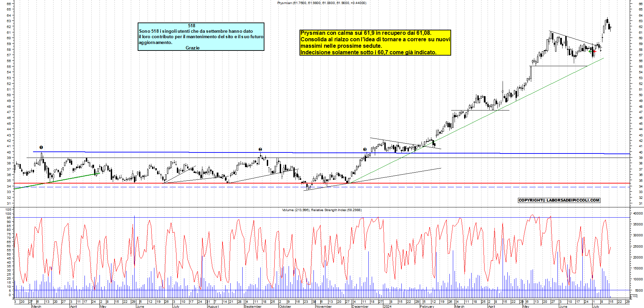Select chart marker number 3 near December breakout
644x308 pixels.
[x=365, y=149]
